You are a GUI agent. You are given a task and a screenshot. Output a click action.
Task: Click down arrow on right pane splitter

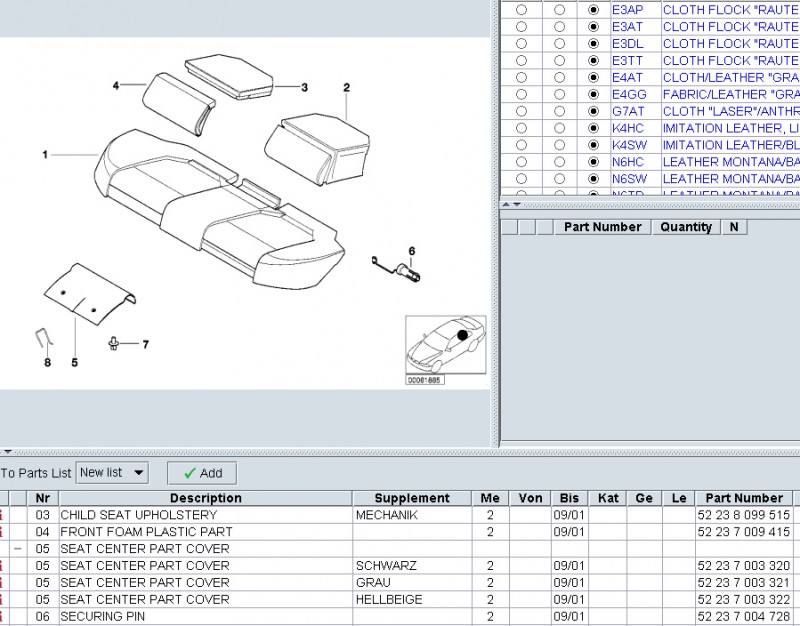pyautogui.click(x=517, y=205)
